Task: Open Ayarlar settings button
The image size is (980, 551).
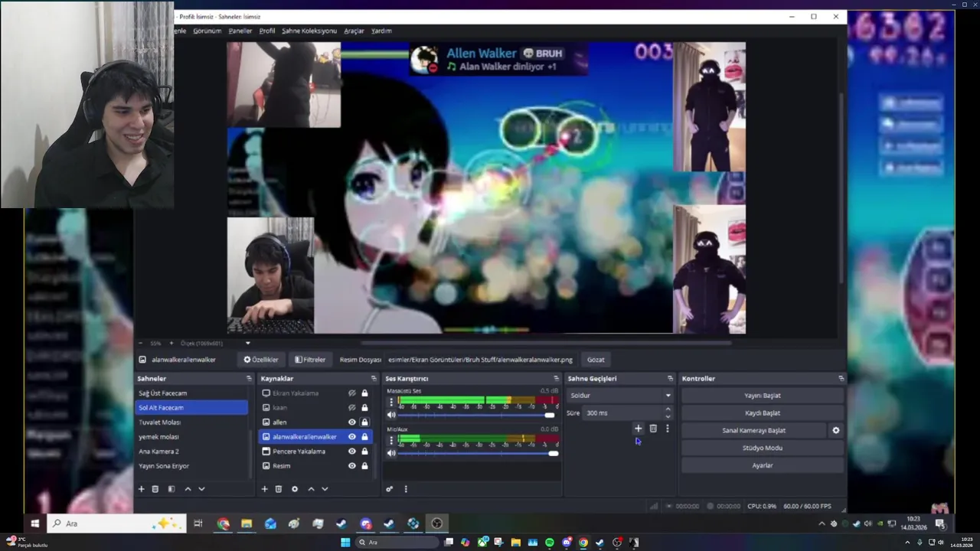Action: point(763,465)
